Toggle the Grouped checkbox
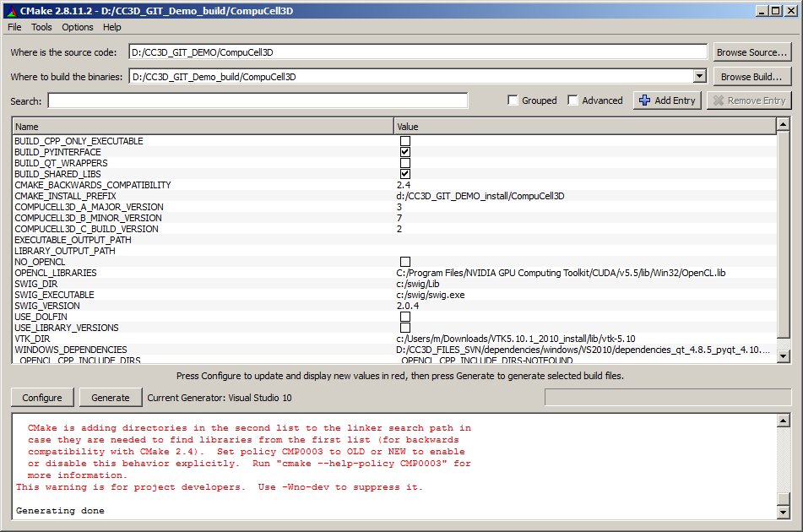 tap(513, 100)
